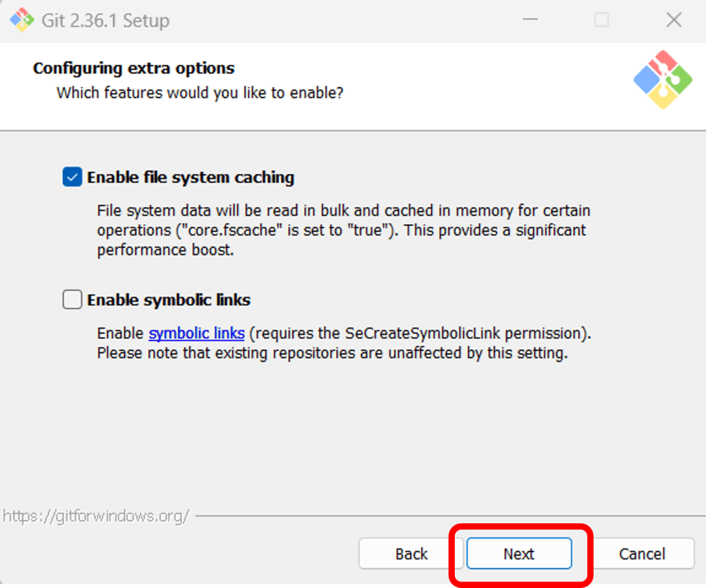706x588 pixels.
Task: Click the "Git 2.36.1 Setup" title text
Action: tap(105, 21)
